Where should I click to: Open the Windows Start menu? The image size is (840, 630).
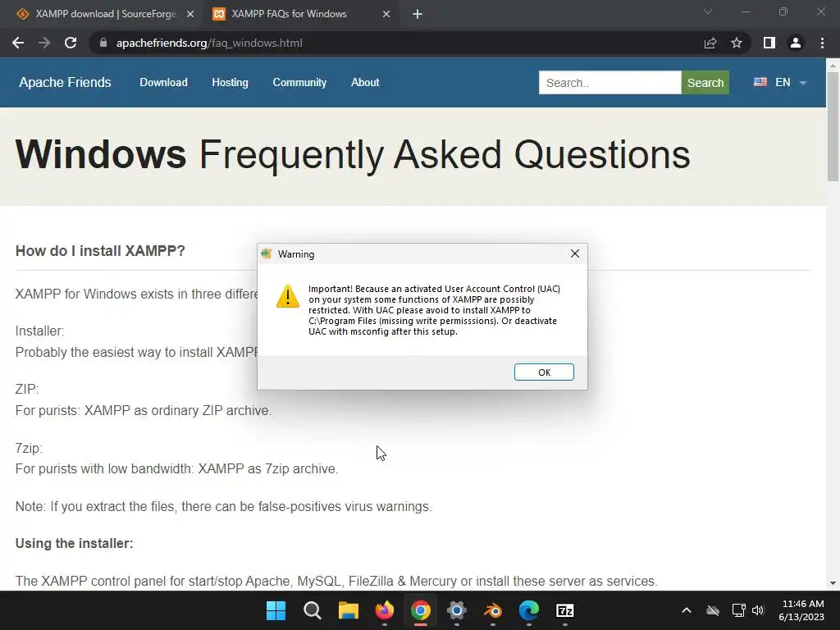(x=276, y=610)
